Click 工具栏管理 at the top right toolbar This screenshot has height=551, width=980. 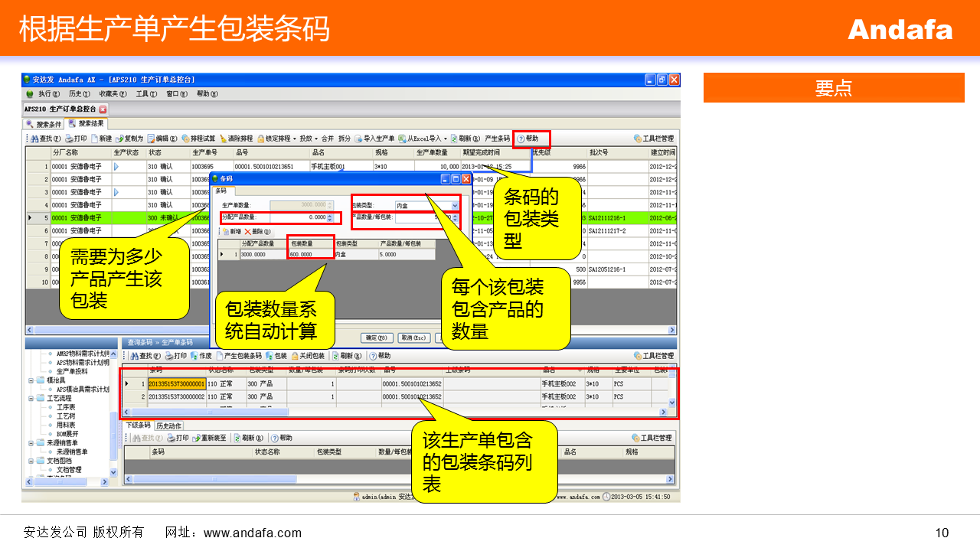coord(654,139)
